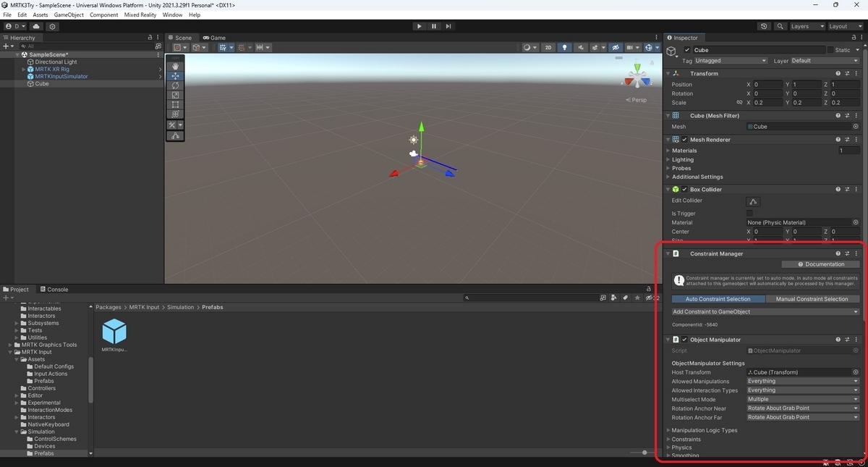
Task: Switch to the Console tab
Action: click(x=54, y=289)
